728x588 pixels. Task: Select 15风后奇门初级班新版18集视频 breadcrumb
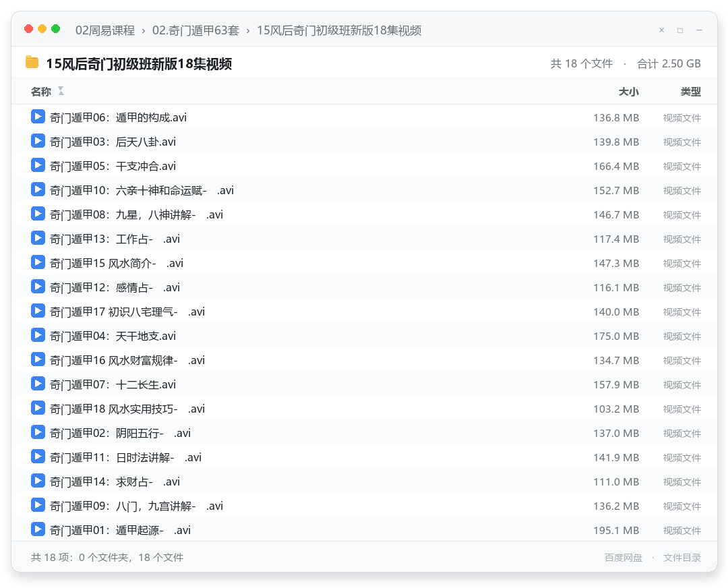[339, 30]
